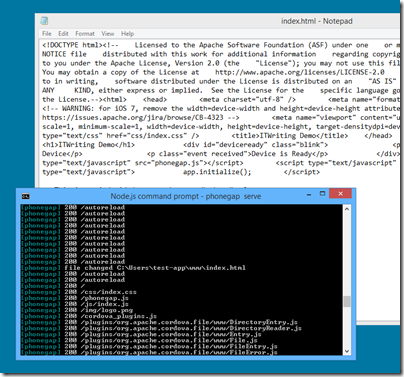The image size is (404, 377).
Task: Open the File menu in Notepad
Action: click(47, 34)
